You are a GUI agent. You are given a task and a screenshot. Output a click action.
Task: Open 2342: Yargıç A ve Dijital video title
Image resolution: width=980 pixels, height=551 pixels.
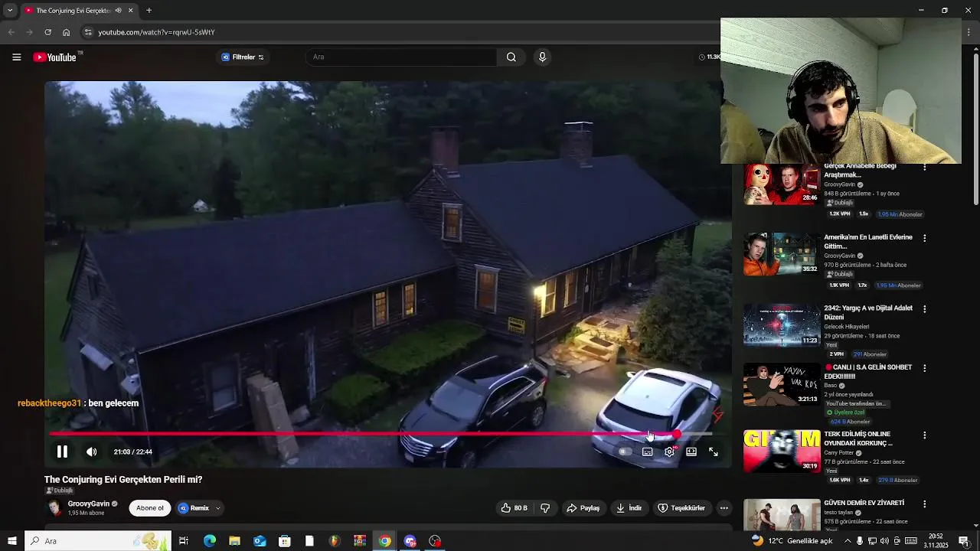point(868,312)
